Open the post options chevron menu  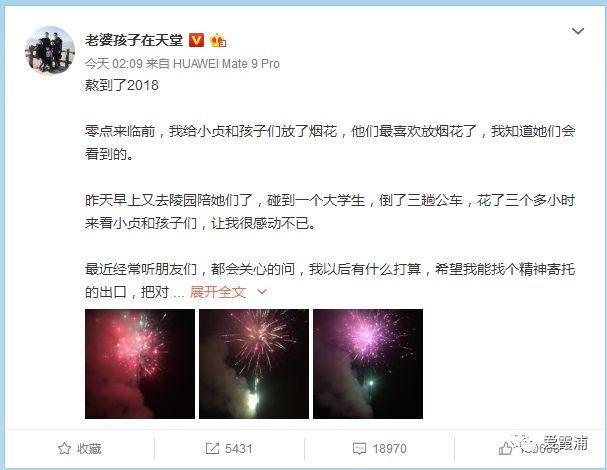point(578,31)
